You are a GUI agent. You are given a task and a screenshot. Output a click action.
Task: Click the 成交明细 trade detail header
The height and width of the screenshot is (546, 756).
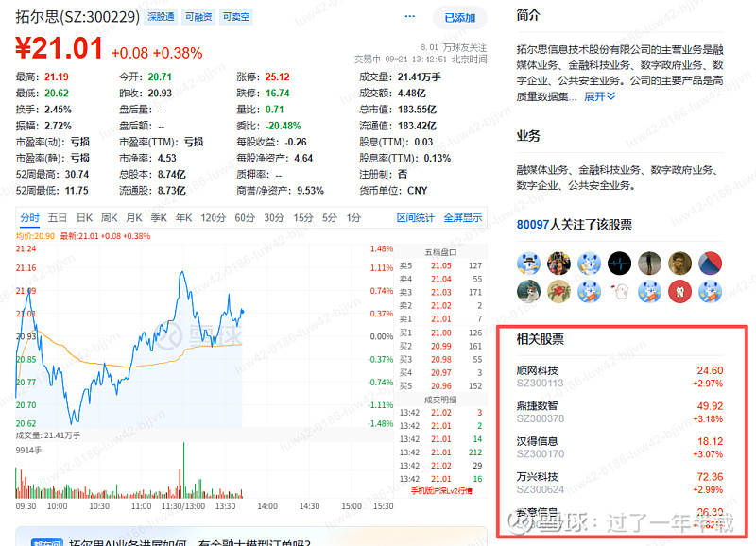tap(440, 400)
